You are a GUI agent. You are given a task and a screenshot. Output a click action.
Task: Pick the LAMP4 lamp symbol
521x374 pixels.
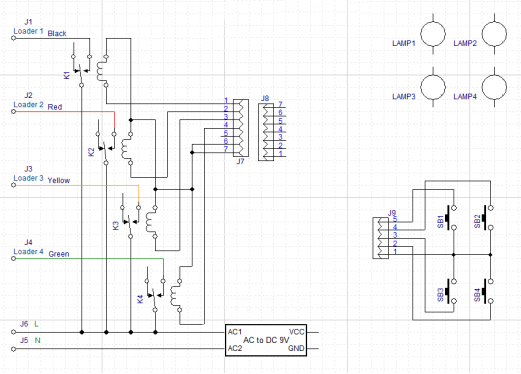point(494,87)
